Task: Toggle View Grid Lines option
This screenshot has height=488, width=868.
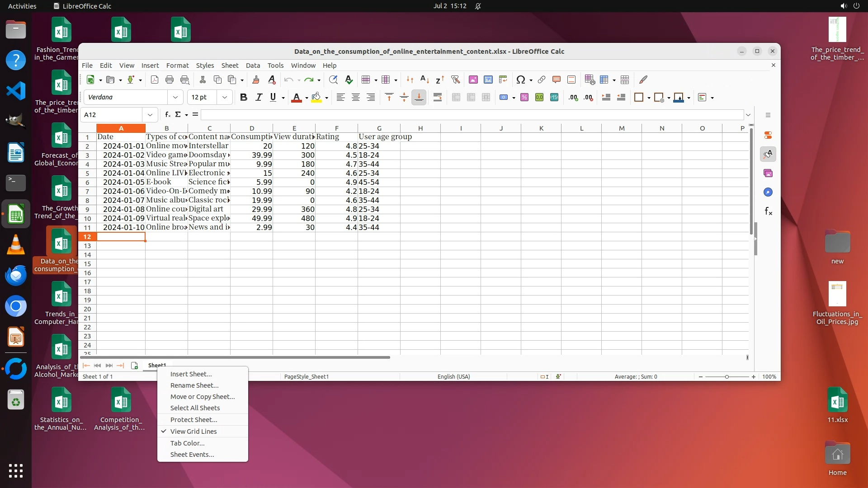Action: click(x=193, y=432)
